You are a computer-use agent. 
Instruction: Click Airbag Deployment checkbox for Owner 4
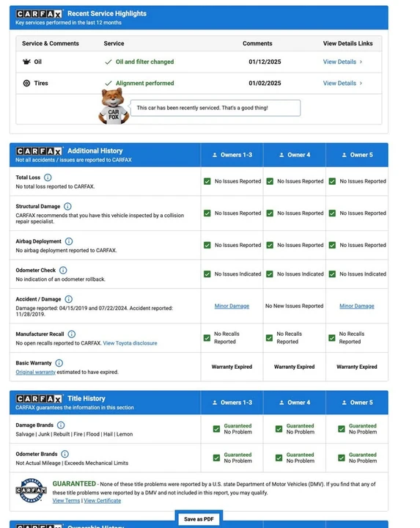coord(270,245)
